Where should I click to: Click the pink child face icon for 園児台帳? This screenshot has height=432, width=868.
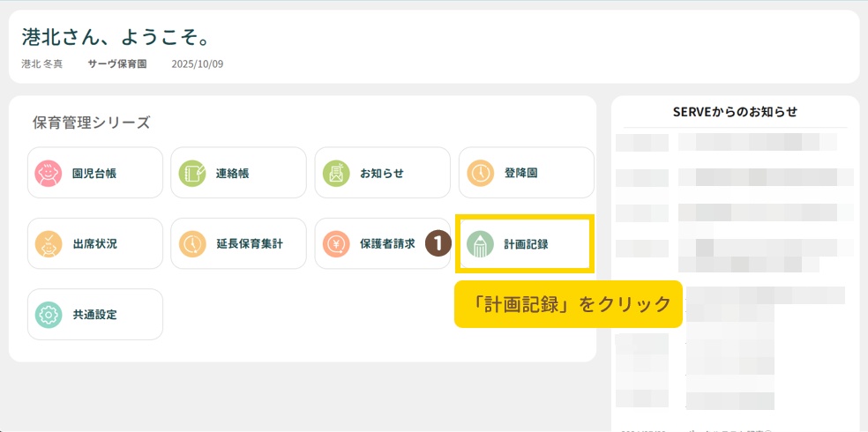[x=48, y=173]
